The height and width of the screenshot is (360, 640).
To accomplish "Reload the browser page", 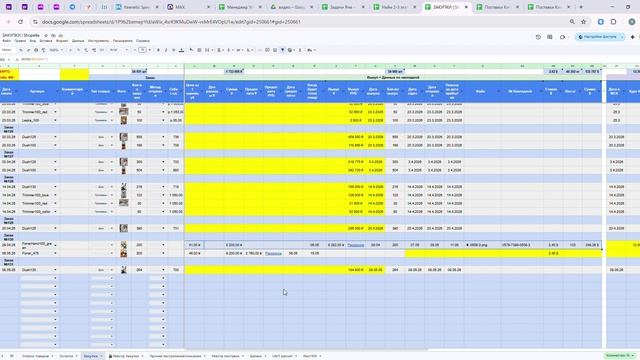I will click(20, 22).
